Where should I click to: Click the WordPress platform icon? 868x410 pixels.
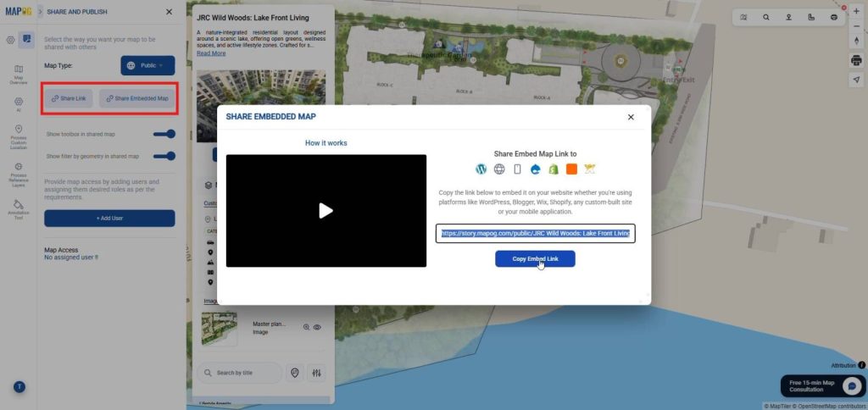pyautogui.click(x=481, y=169)
